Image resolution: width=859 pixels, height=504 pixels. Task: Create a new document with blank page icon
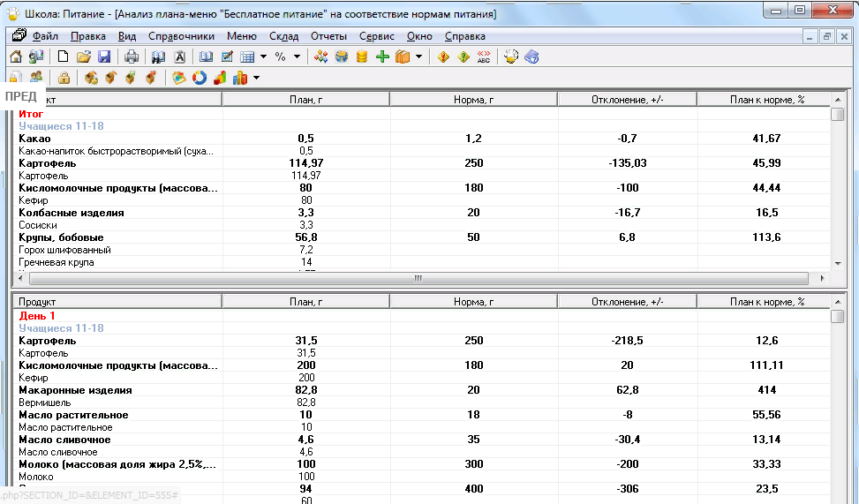coord(64,56)
